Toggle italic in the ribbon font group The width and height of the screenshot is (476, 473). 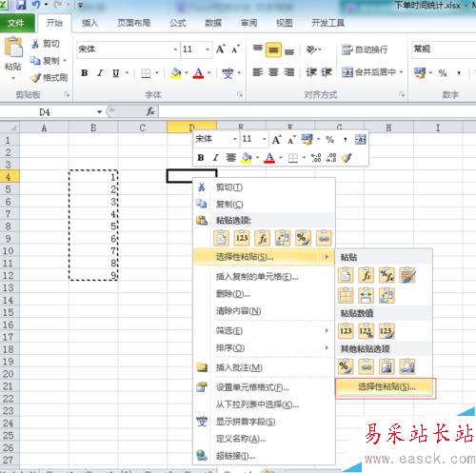pos(100,73)
